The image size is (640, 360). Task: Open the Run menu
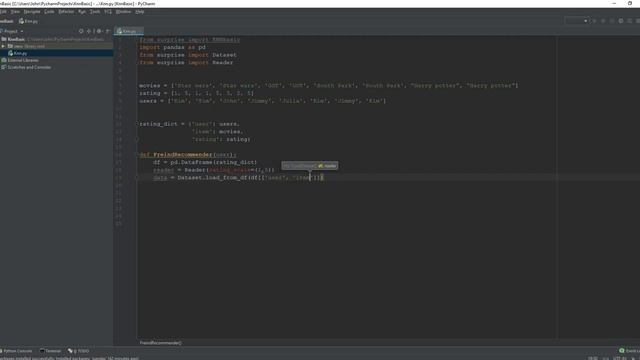[82, 12]
